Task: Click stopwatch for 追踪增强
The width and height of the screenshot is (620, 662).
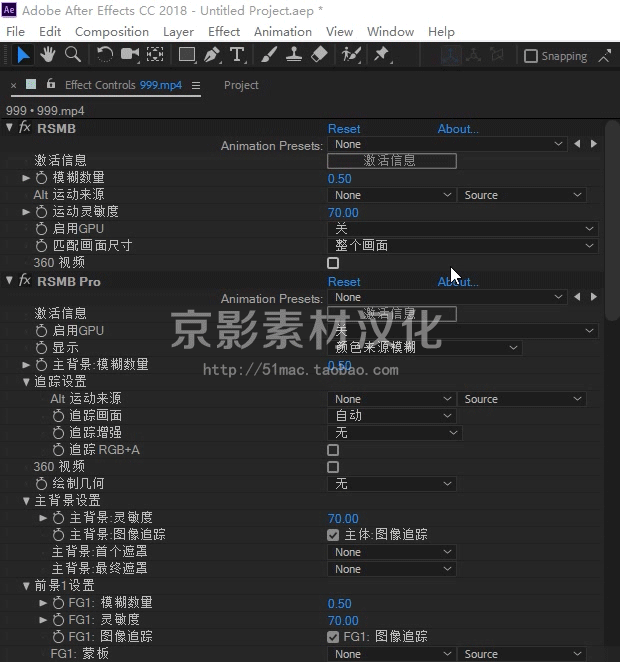Action: click(x=58, y=432)
